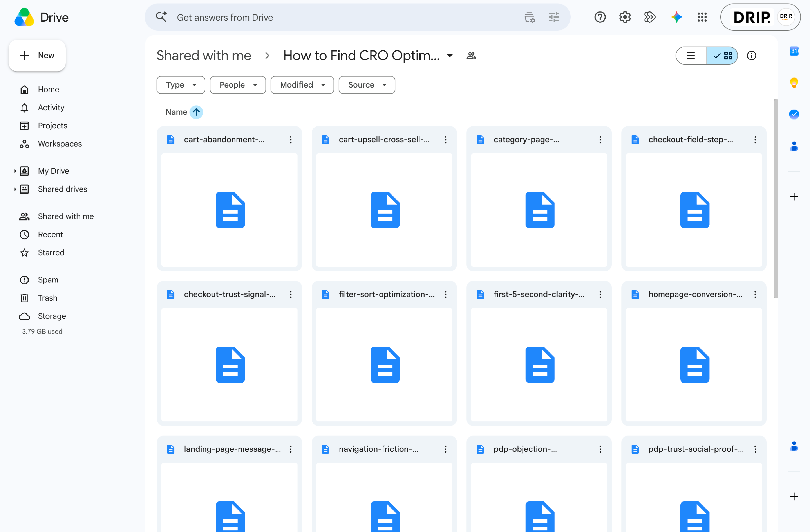Open the homepage-conversion document thumbnail

[694, 365]
